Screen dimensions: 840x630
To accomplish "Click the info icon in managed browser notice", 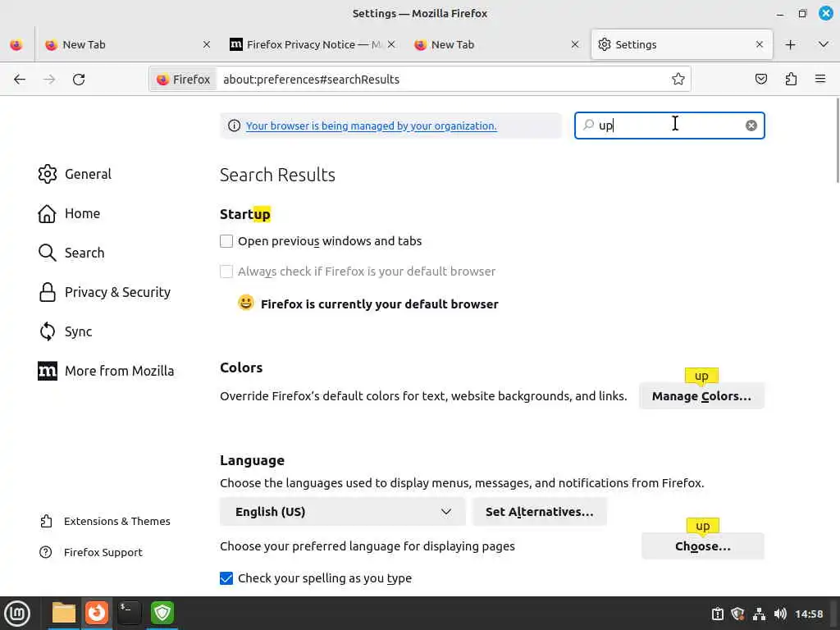I will coord(234,126).
